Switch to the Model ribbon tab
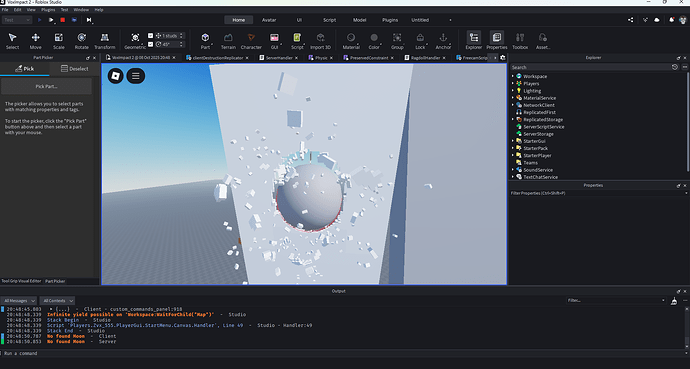Viewport: 690px width, 369px height. (360, 20)
